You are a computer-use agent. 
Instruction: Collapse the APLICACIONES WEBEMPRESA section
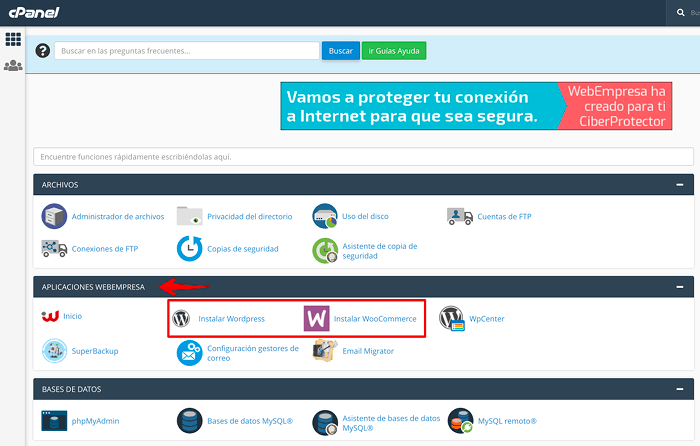[x=679, y=287]
